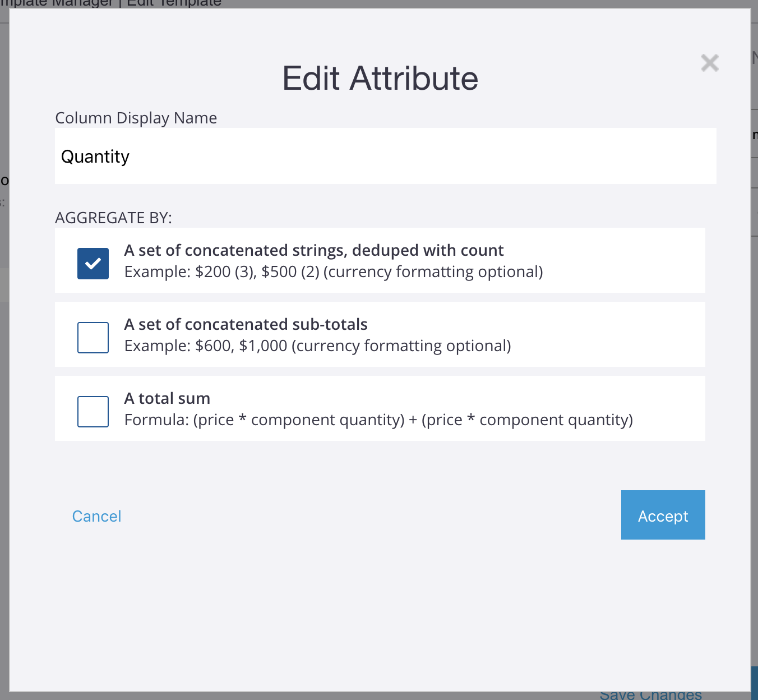Choose the 'A total sum' label text
This screenshot has width=758, height=700.
(167, 398)
